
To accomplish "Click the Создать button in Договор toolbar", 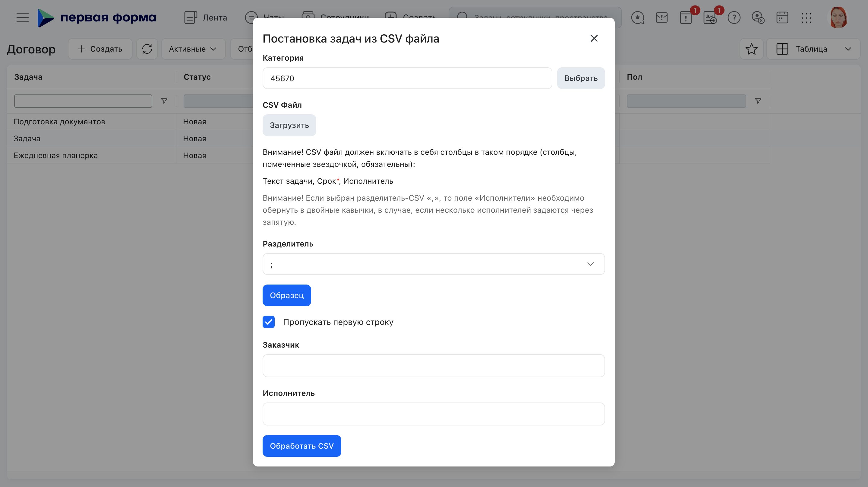I will [x=100, y=49].
